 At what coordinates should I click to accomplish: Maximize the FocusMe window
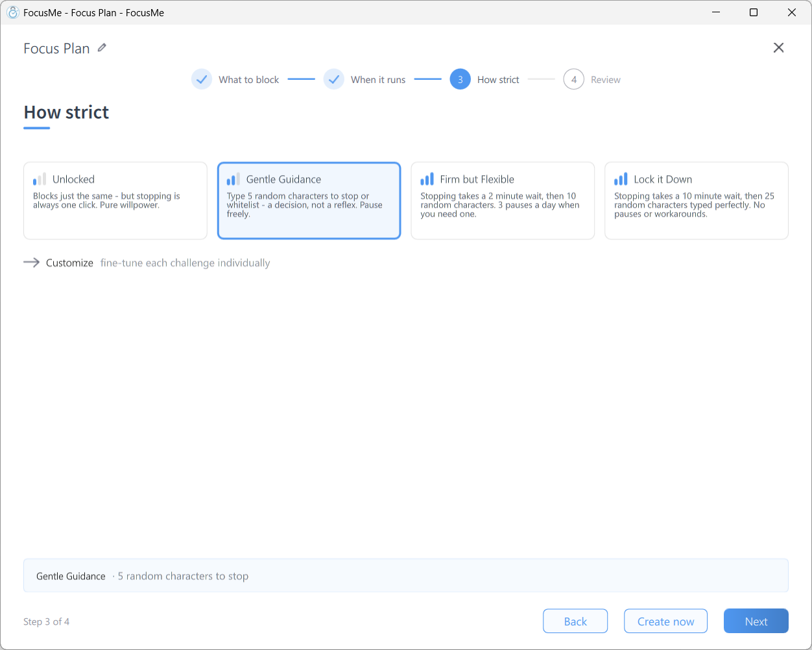(x=754, y=12)
